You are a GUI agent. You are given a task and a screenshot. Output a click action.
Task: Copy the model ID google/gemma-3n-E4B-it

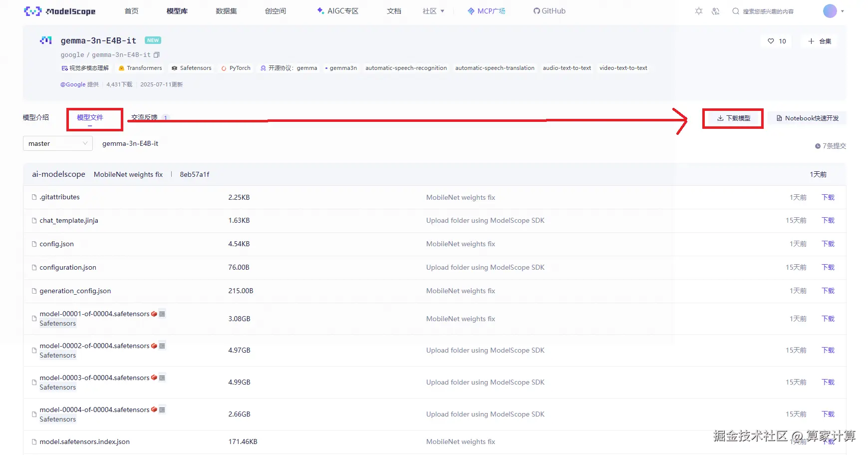[157, 55]
